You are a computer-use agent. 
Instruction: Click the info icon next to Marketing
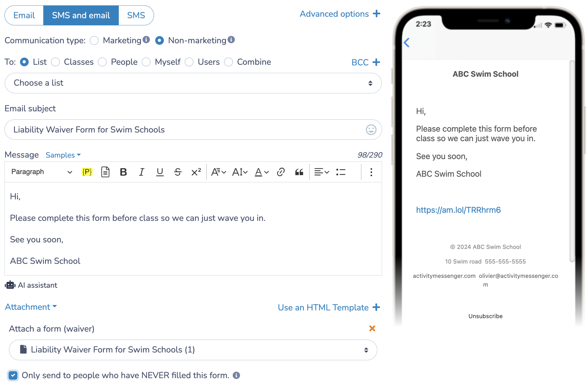pos(146,39)
